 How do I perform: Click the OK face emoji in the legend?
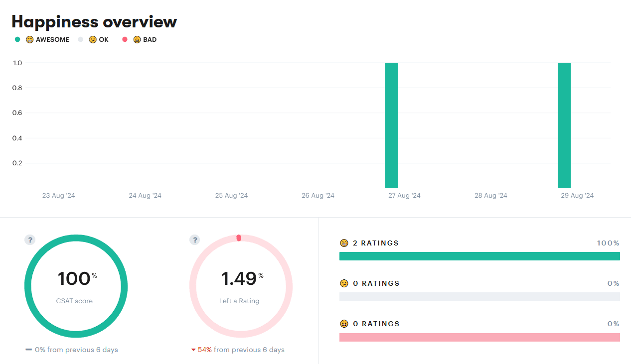click(x=92, y=39)
